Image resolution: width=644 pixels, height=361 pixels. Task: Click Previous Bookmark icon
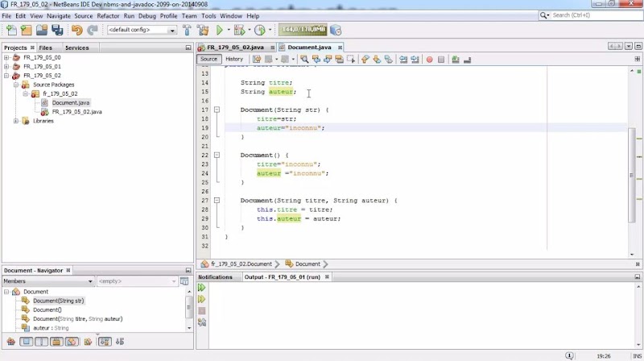(x=365, y=60)
